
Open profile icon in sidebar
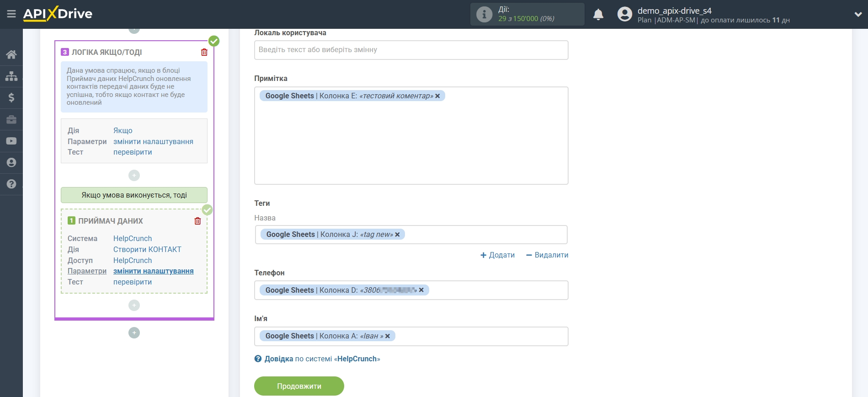(x=11, y=162)
